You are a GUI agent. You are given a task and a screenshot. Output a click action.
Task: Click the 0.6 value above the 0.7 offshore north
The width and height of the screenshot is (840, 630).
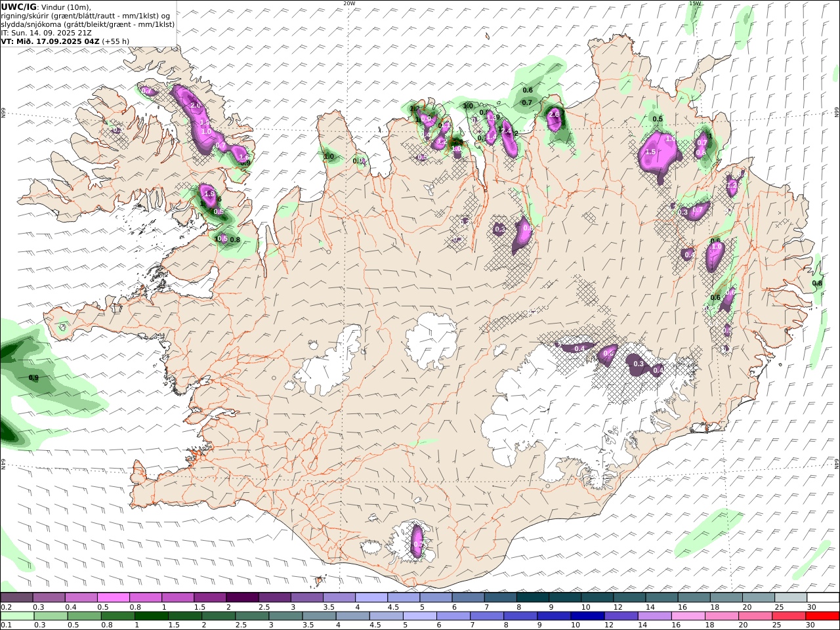(527, 90)
